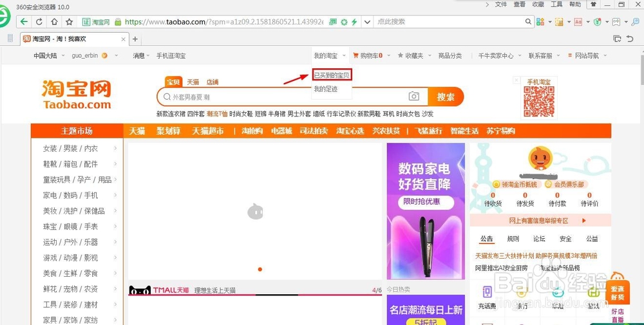Click the Tmall cat logo in the banner strip
Image resolution: width=644 pixels, height=325 pixels.
140,290
